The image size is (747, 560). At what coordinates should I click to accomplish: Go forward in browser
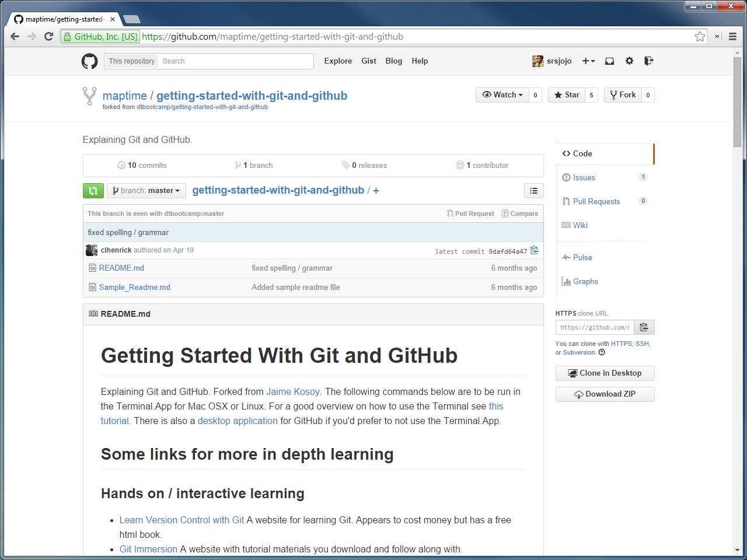pos(32,36)
